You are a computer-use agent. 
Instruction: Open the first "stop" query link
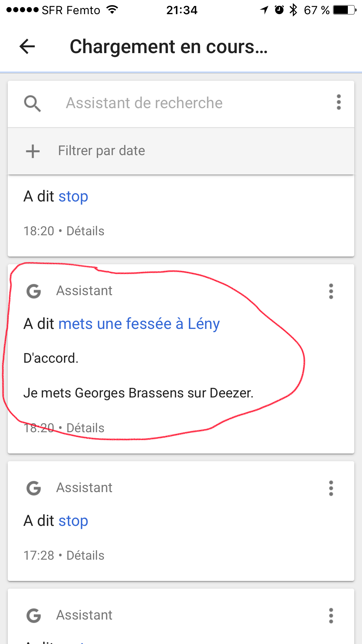point(73,197)
